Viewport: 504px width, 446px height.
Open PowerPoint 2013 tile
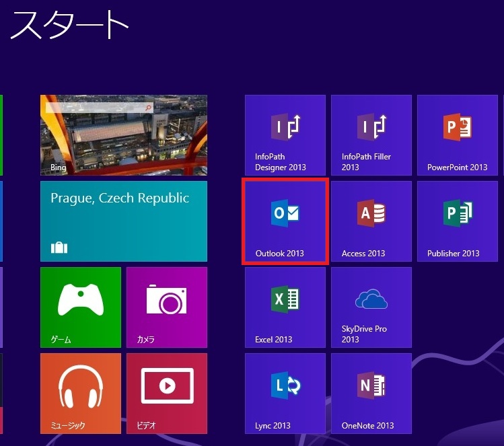point(458,135)
